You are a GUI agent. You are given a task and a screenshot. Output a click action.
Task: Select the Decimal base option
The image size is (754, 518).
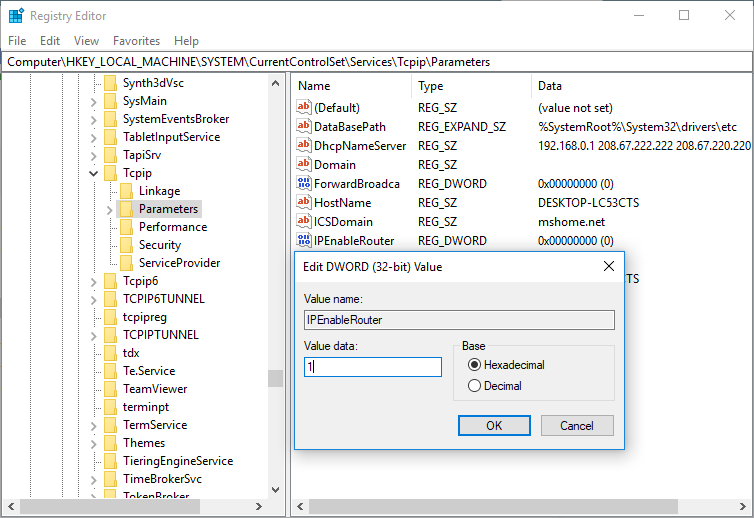474,386
